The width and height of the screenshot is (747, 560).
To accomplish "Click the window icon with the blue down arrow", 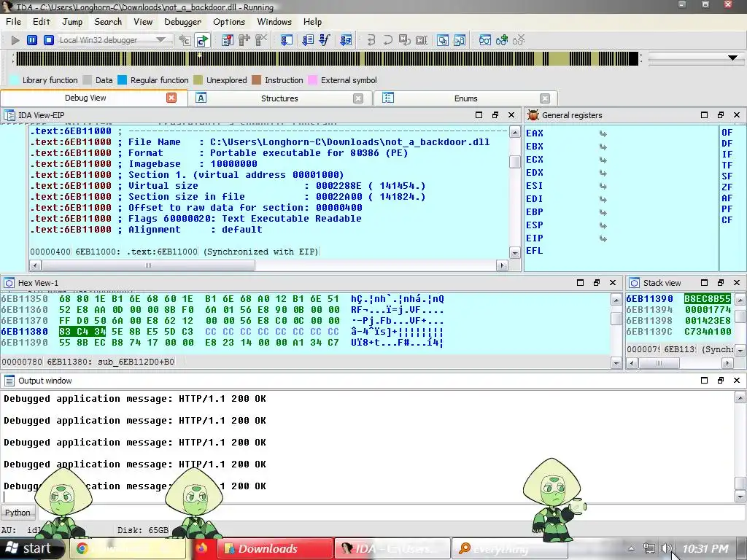I will tap(286, 40).
